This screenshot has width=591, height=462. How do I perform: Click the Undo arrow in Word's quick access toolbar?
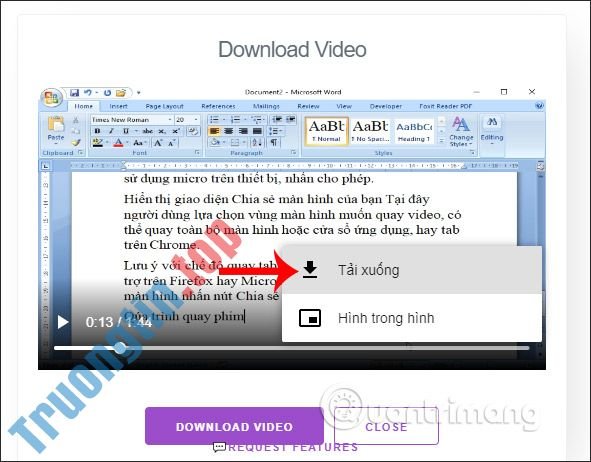pos(87,92)
